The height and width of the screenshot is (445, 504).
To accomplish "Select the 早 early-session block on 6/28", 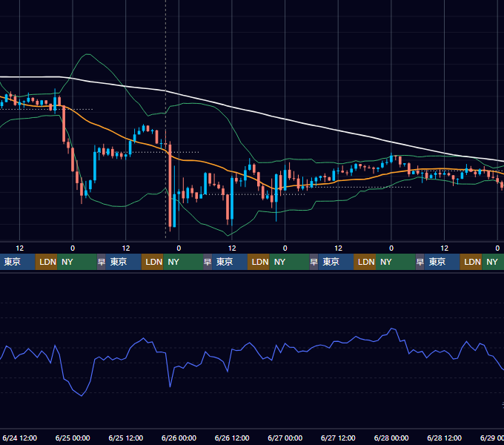I will click(x=420, y=262).
